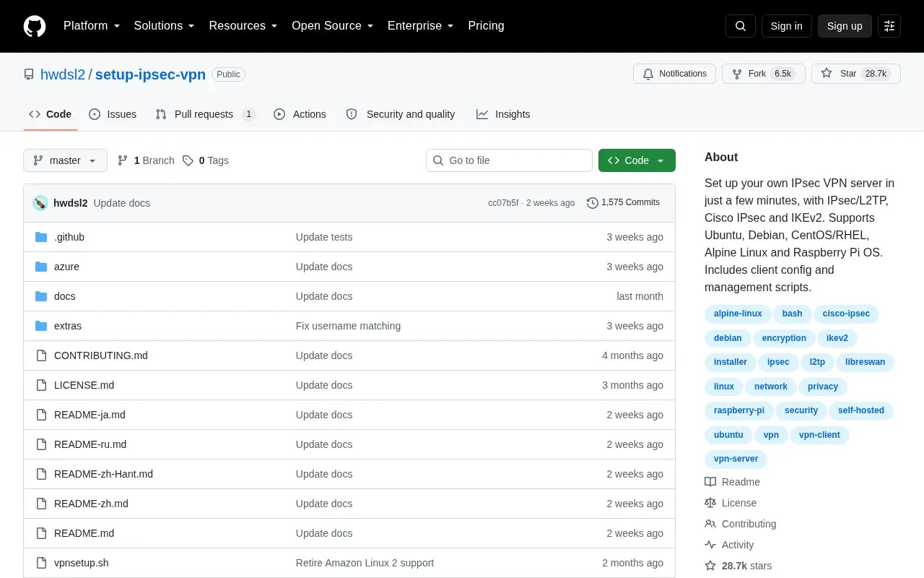Expand the Resources menu

pos(243,26)
